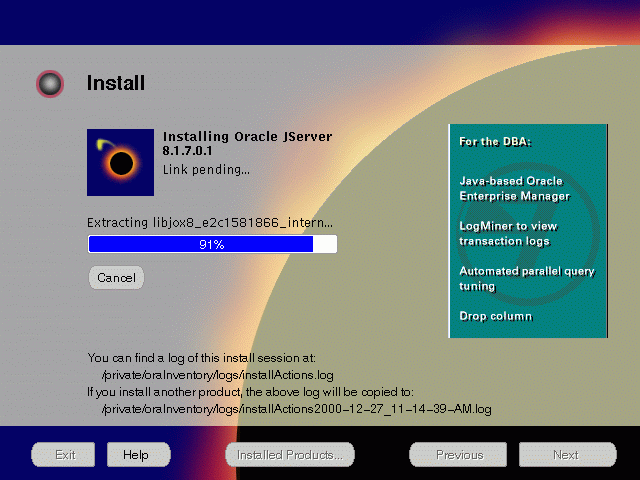Open the Installed Products… list

pos(290,454)
